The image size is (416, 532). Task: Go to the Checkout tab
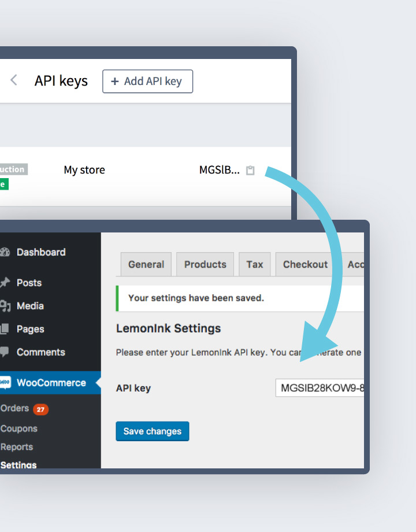(x=305, y=264)
